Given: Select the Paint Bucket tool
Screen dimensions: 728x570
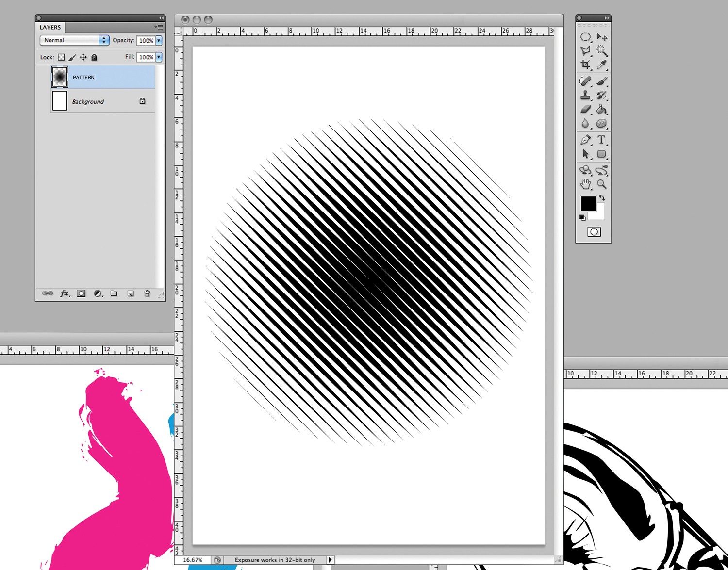Looking at the screenshot, I should [x=602, y=109].
